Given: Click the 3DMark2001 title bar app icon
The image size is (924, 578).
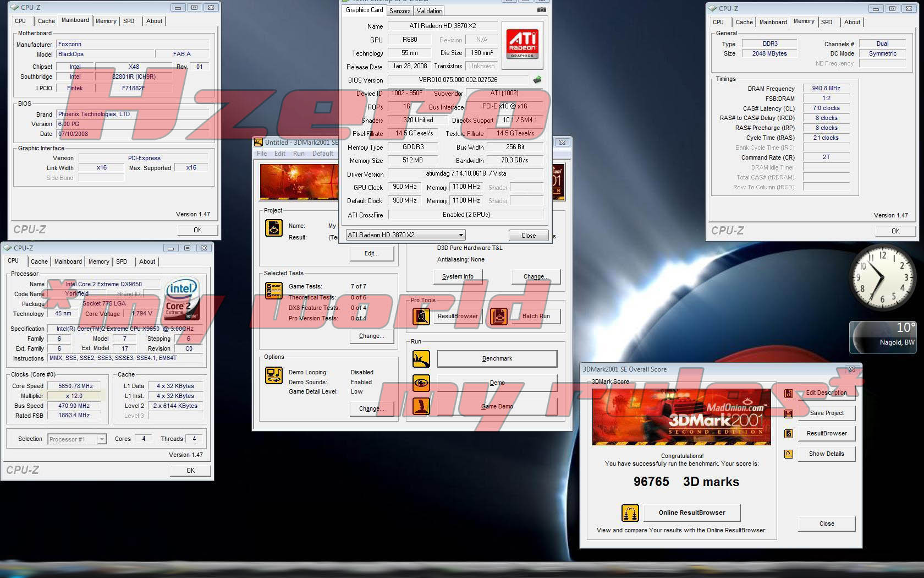Looking at the screenshot, I should point(258,142).
